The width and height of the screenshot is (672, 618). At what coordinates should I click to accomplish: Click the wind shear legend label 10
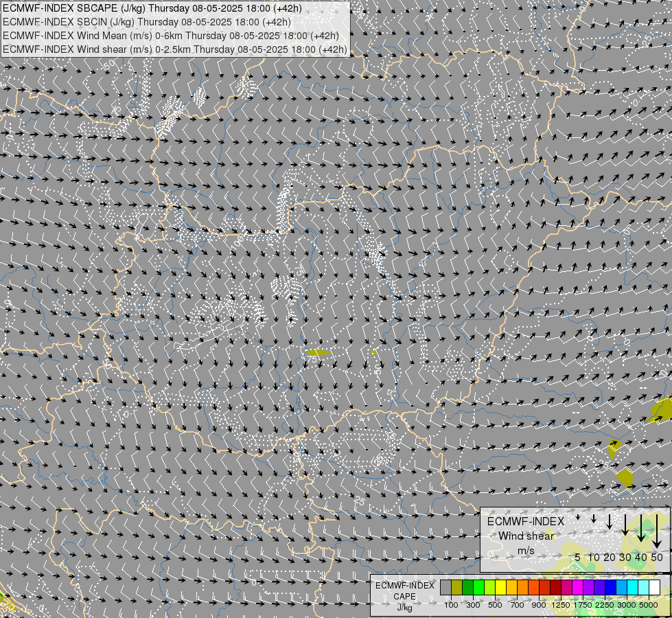(594, 557)
